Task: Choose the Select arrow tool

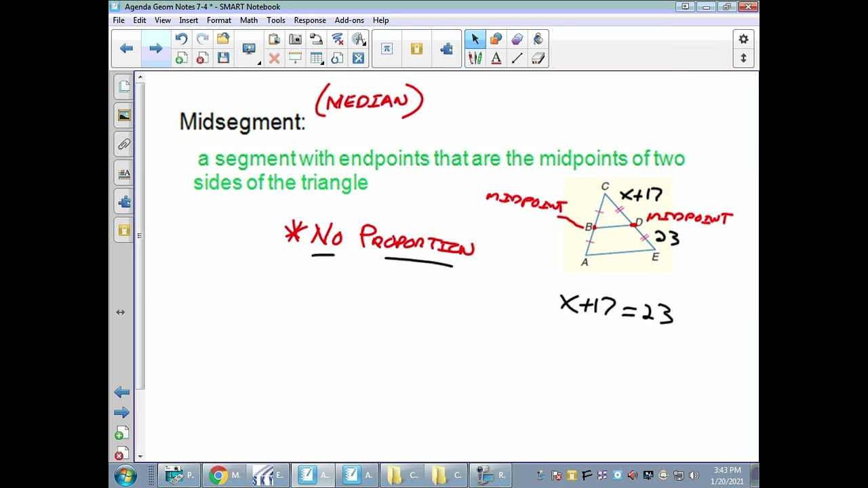Action: (475, 39)
